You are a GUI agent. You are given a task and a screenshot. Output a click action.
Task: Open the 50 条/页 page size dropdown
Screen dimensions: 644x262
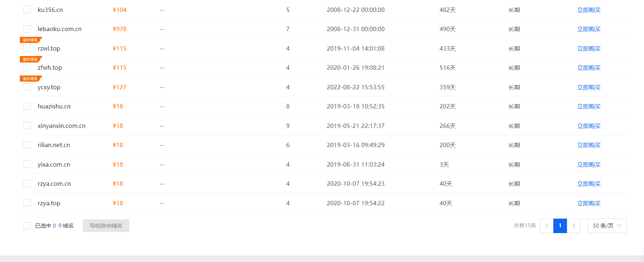(x=607, y=226)
